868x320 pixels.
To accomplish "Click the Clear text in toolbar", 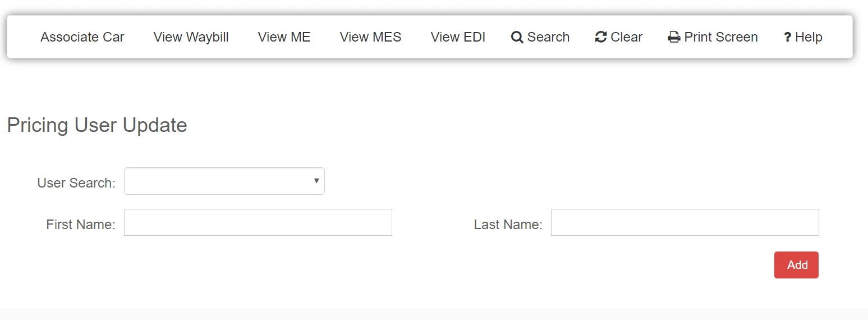I will coord(626,37).
